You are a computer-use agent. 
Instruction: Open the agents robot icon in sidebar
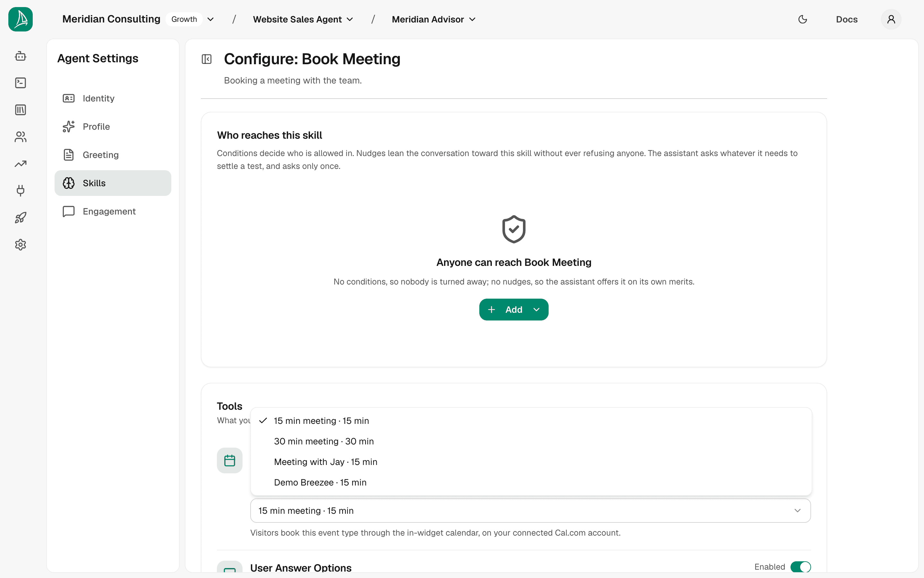pos(21,56)
